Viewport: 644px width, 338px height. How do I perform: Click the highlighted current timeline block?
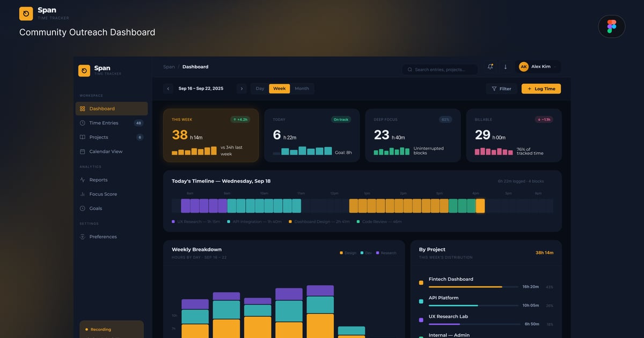(480, 206)
